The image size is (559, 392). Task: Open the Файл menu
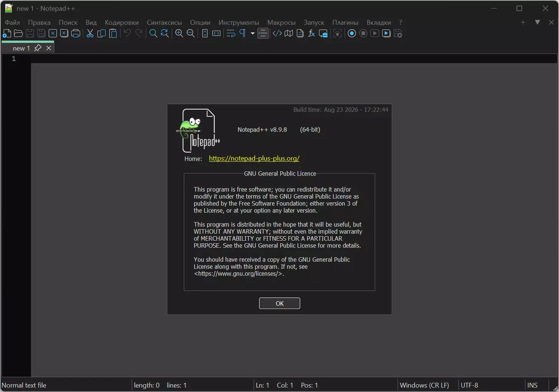(x=12, y=22)
